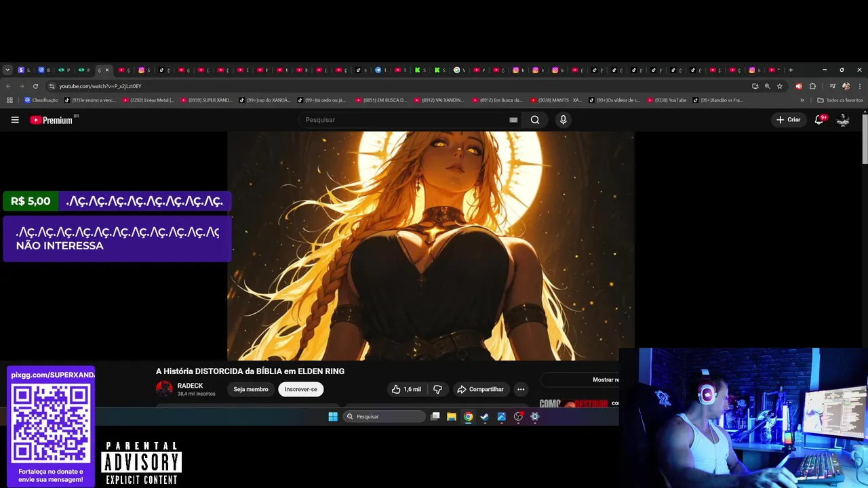Click the Mostrar chat replay button

(580, 380)
